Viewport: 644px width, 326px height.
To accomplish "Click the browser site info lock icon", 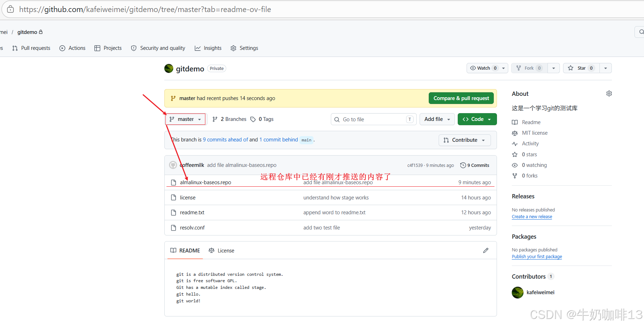I will click(x=11, y=9).
